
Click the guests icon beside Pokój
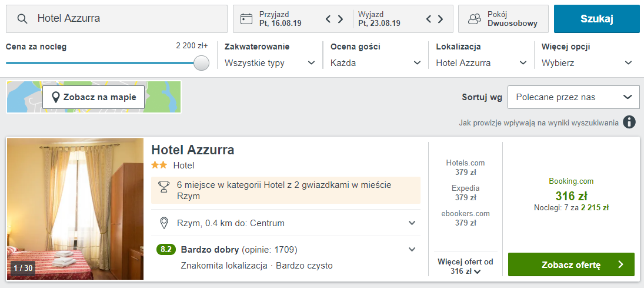pyautogui.click(x=475, y=19)
